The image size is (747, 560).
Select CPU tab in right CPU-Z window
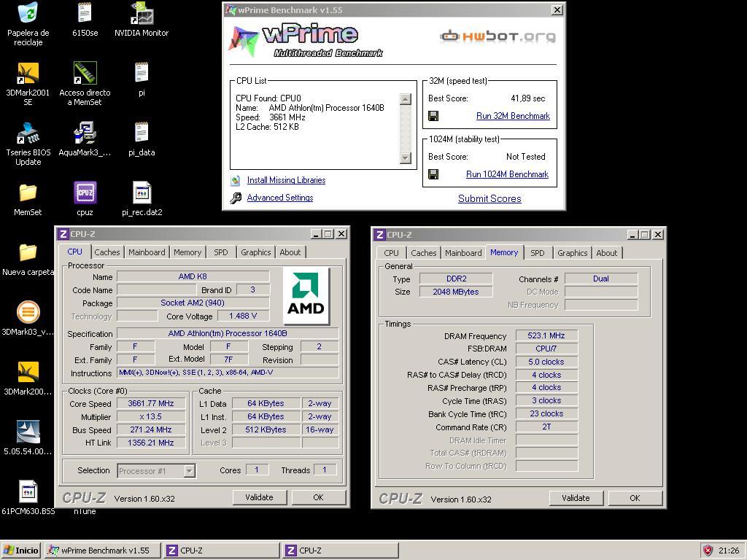[391, 253]
